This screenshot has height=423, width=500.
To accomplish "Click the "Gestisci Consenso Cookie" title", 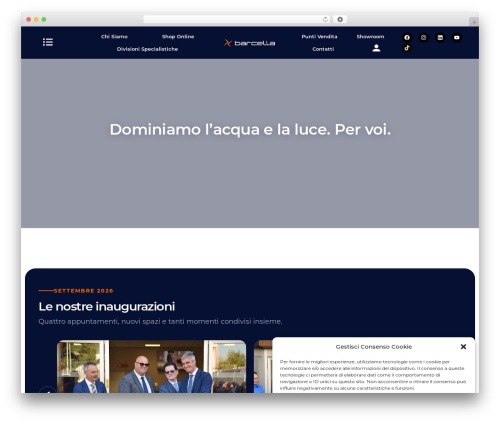I will [374, 347].
